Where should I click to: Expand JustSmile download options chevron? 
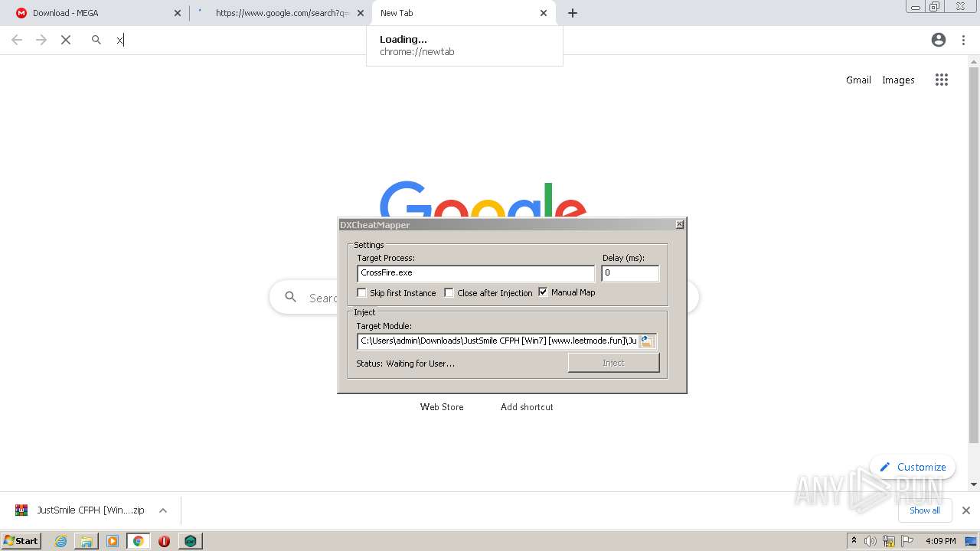pos(163,510)
